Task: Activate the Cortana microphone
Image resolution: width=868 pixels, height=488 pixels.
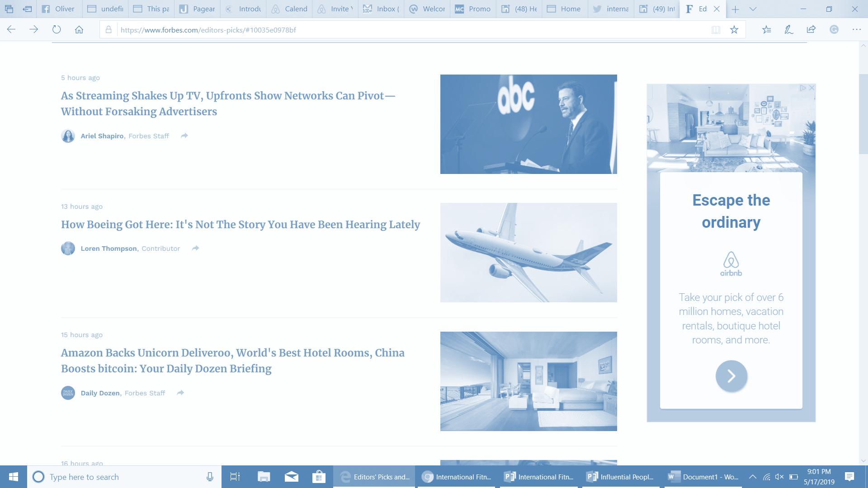Action: [210, 477]
